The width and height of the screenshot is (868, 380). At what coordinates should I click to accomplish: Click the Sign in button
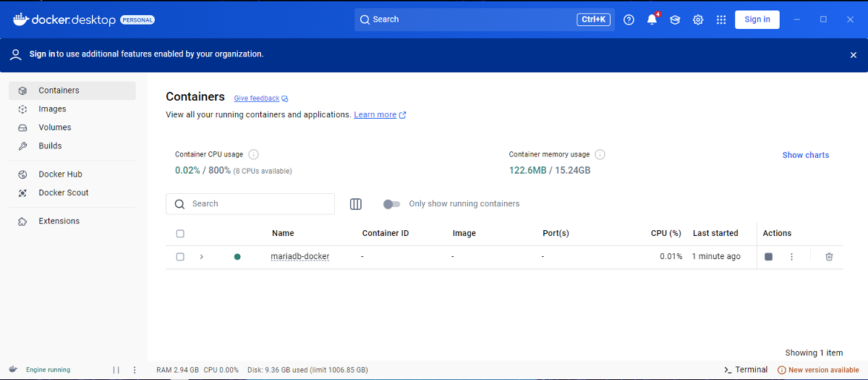click(x=757, y=20)
